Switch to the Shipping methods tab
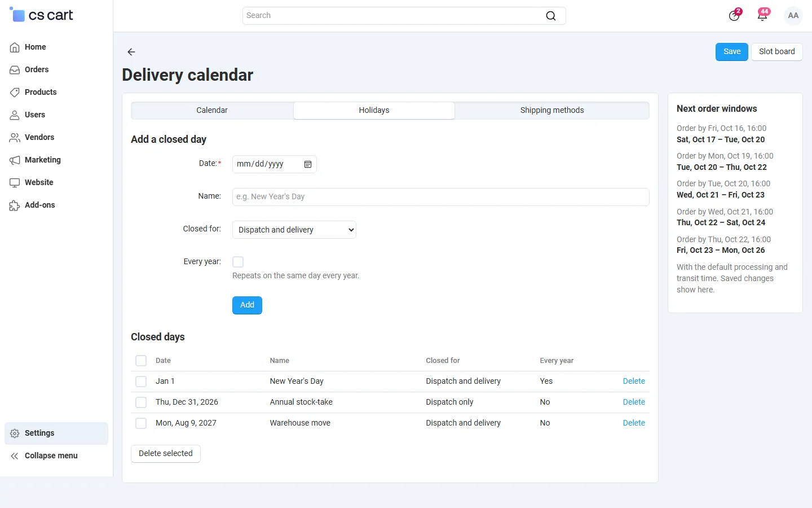The width and height of the screenshot is (812, 508). (552, 111)
